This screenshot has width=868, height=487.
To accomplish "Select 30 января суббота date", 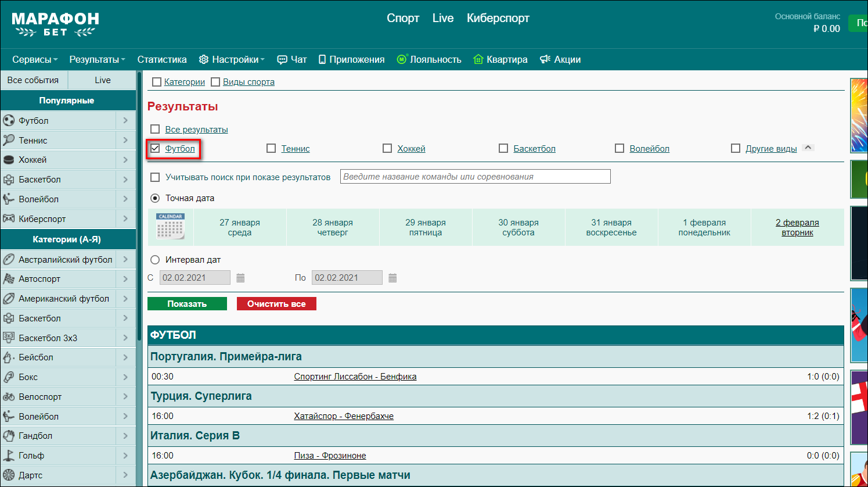I will (518, 227).
